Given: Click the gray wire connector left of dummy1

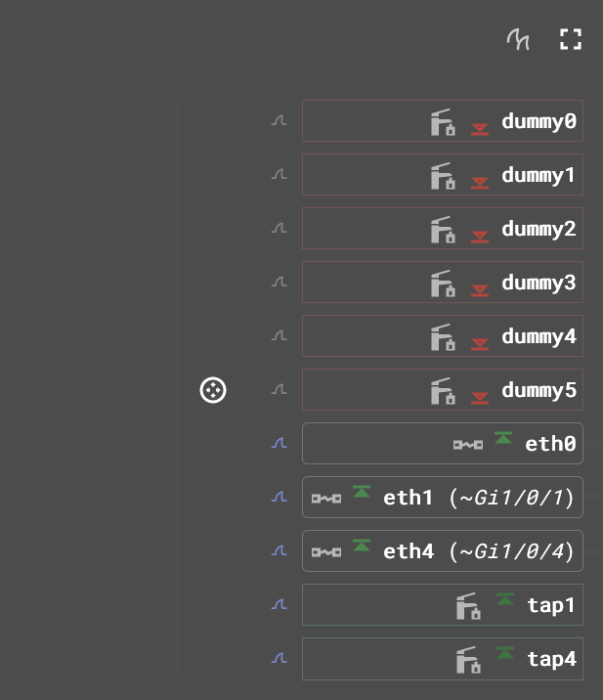Looking at the screenshot, I should tap(280, 174).
